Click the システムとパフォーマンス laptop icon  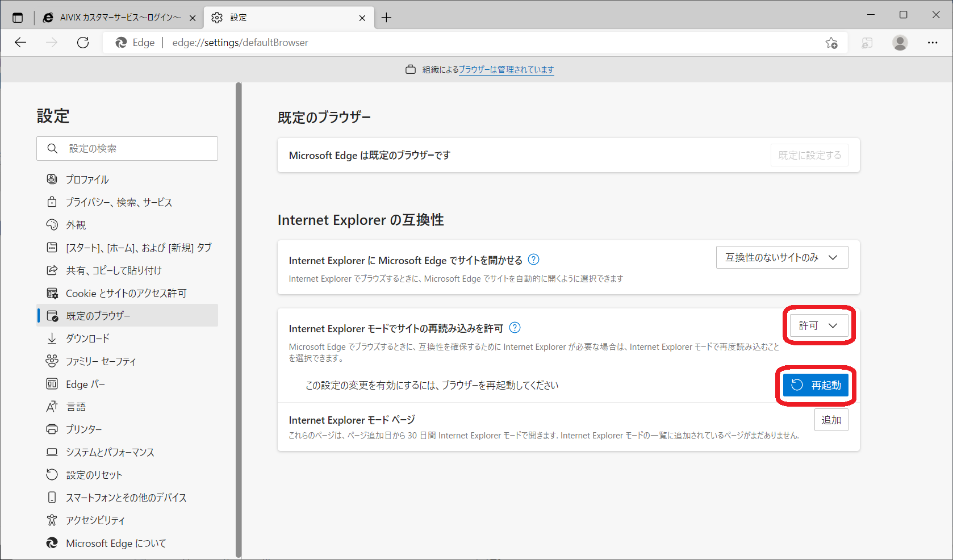52,452
